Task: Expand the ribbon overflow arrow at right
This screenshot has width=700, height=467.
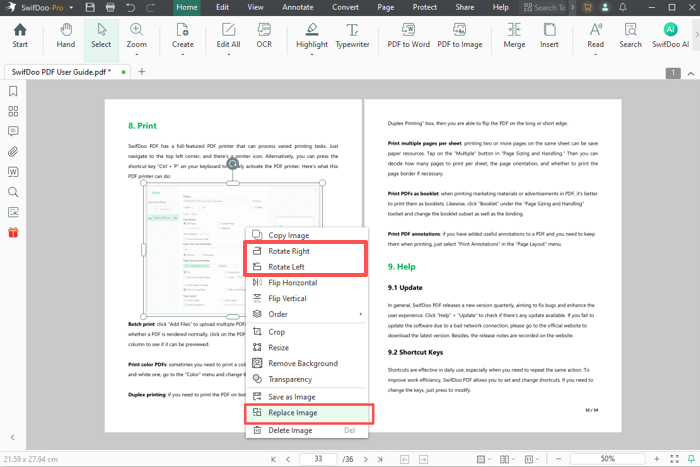Action: click(x=696, y=34)
